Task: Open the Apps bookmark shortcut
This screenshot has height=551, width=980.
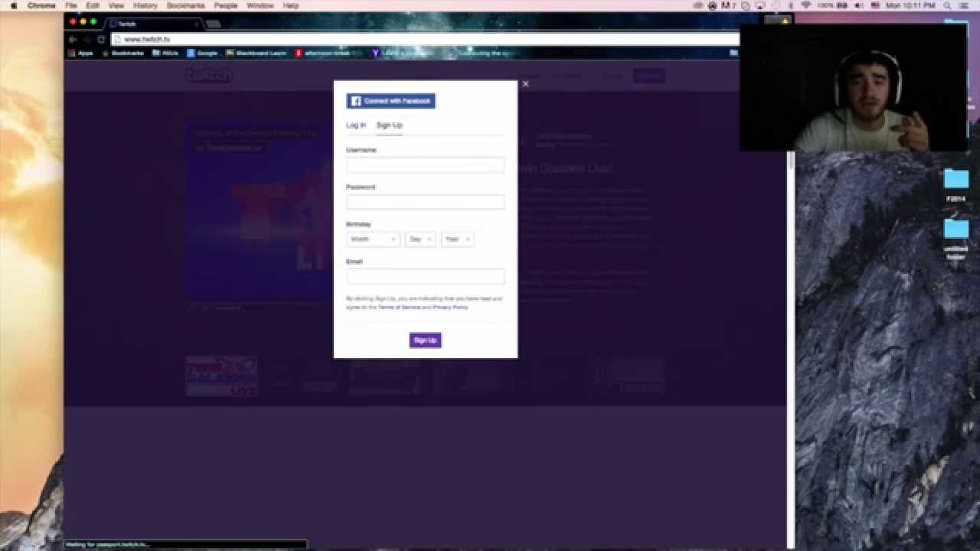Action: [x=80, y=54]
